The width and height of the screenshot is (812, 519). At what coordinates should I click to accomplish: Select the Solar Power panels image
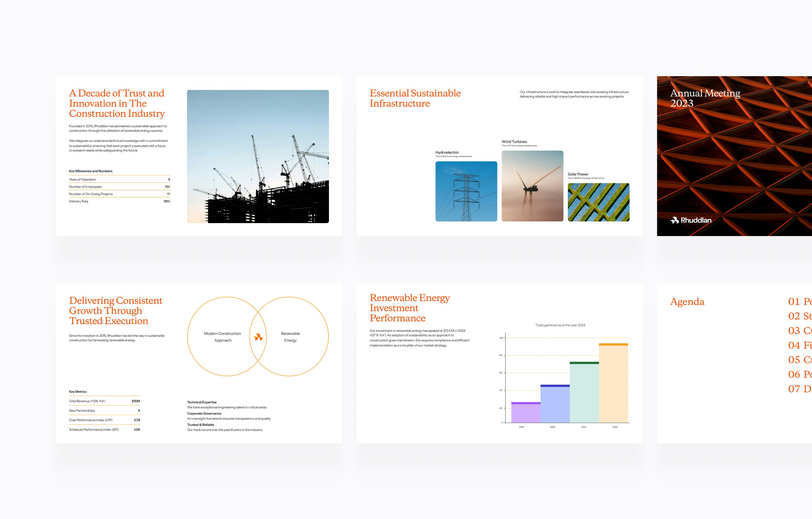point(598,202)
